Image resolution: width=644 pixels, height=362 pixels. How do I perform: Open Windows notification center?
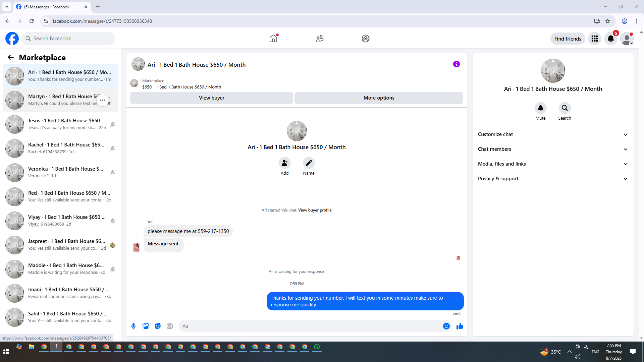tap(633, 352)
